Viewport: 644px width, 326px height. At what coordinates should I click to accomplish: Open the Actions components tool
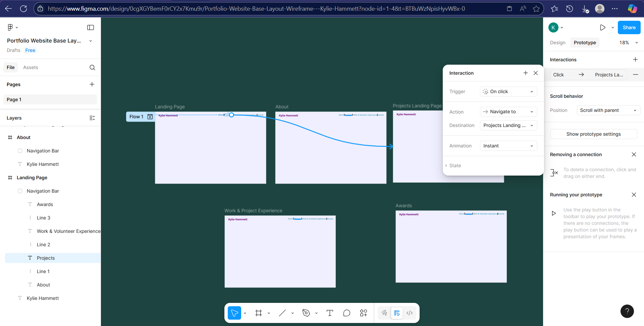pyautogui.click(x=364, y=313)
